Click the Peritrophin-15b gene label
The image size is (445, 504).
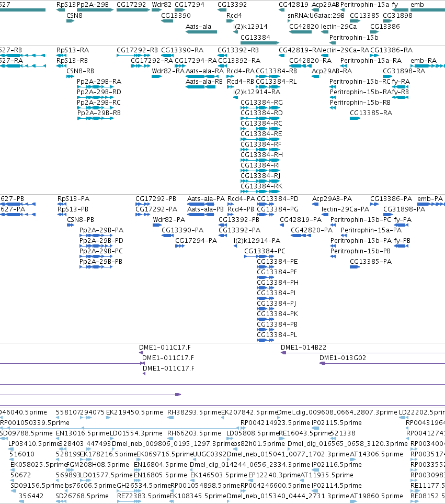point(354,37)
